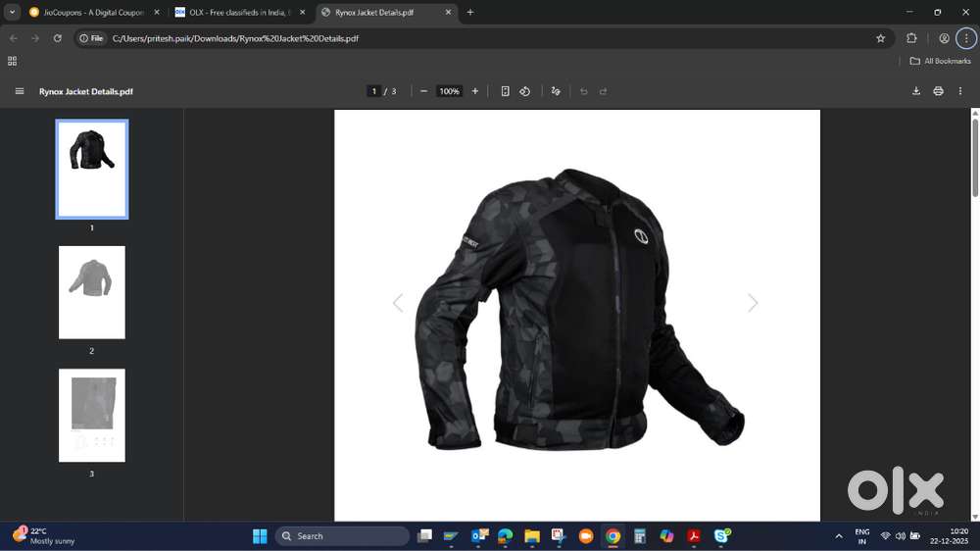Open the All Bookmarks folder
This screenshot has width=980, height=551.
pos(940,61)
